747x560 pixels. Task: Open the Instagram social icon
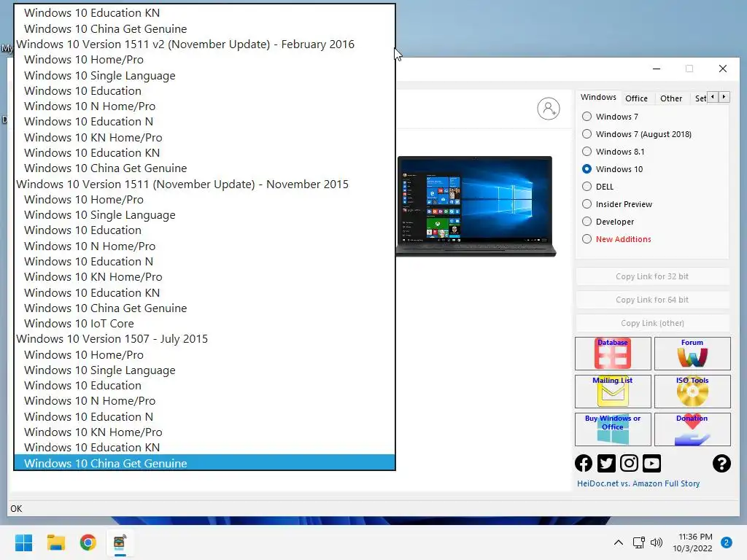click(629, 463)
